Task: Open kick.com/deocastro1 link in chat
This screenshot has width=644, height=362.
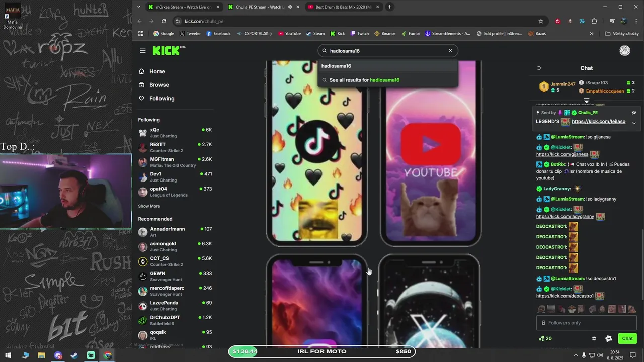Action: [x=565, y=296]
